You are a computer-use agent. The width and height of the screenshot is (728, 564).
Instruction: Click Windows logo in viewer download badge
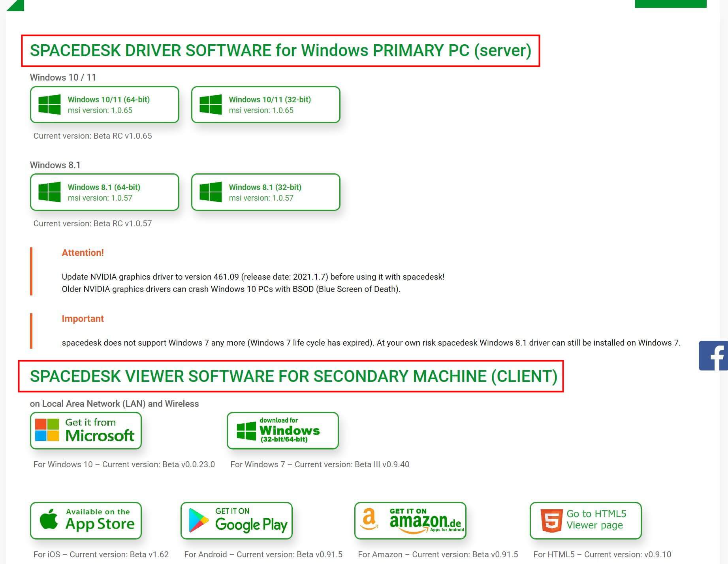click(x=246, y=431)
